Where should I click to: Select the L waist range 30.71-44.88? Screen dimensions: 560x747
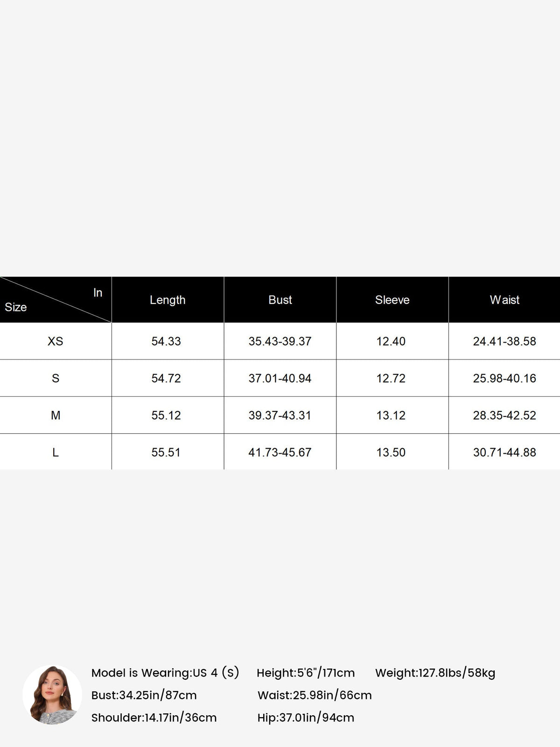coord(504,452)
